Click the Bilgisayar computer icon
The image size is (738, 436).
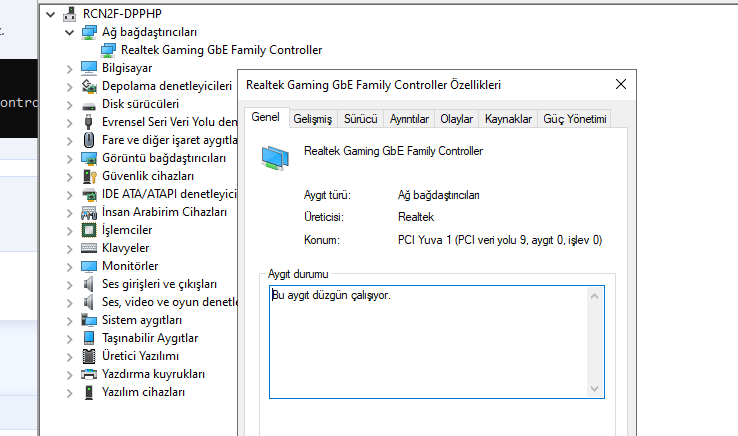[x=90, y=68]
